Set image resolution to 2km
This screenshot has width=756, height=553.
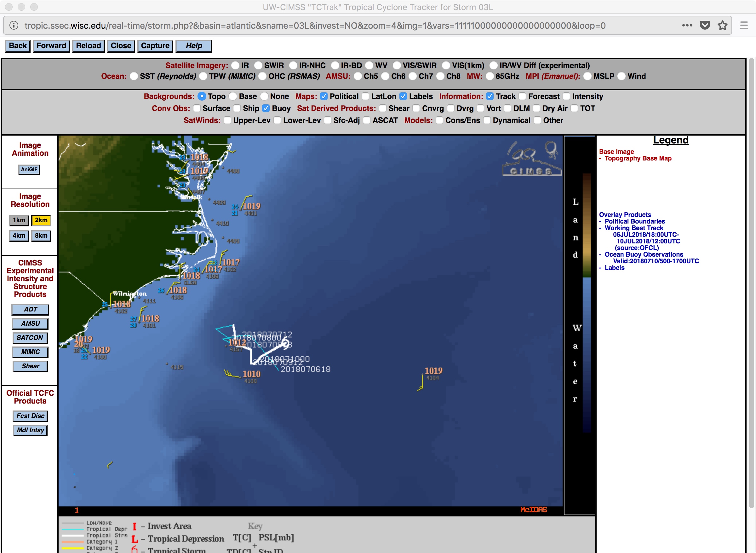point(41,220)
